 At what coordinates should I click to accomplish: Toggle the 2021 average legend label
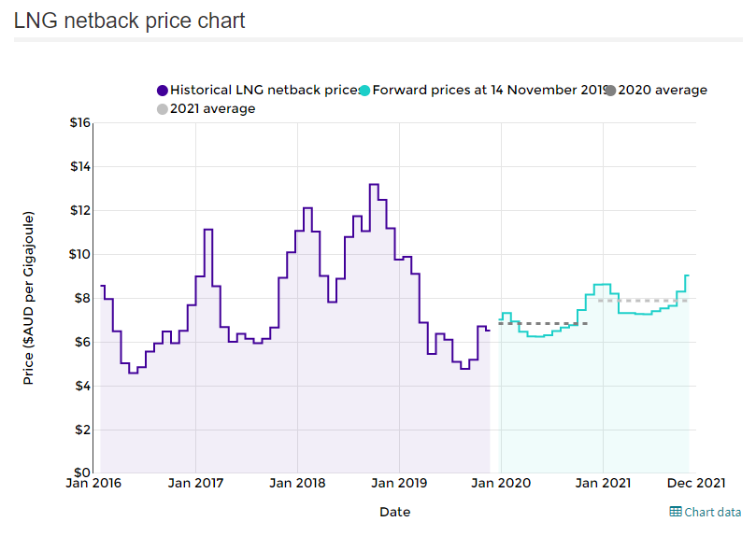click(212, 109)
